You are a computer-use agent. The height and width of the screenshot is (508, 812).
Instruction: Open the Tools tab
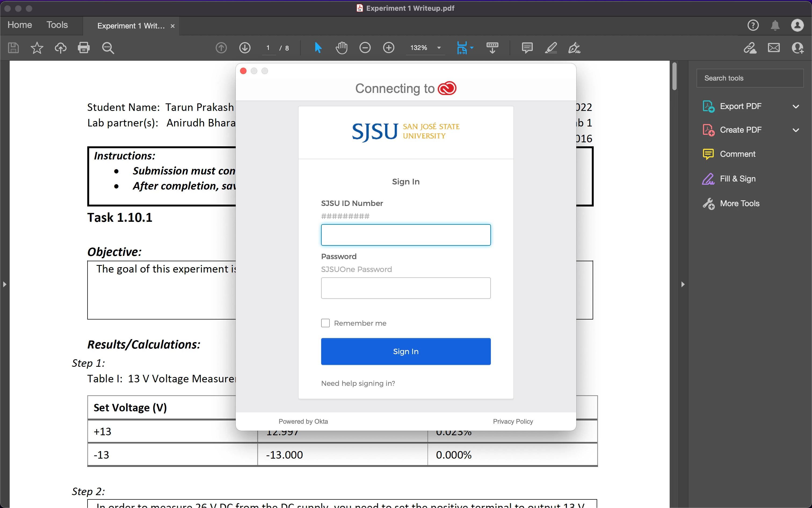pyautogui.click(x=57, y=25)
